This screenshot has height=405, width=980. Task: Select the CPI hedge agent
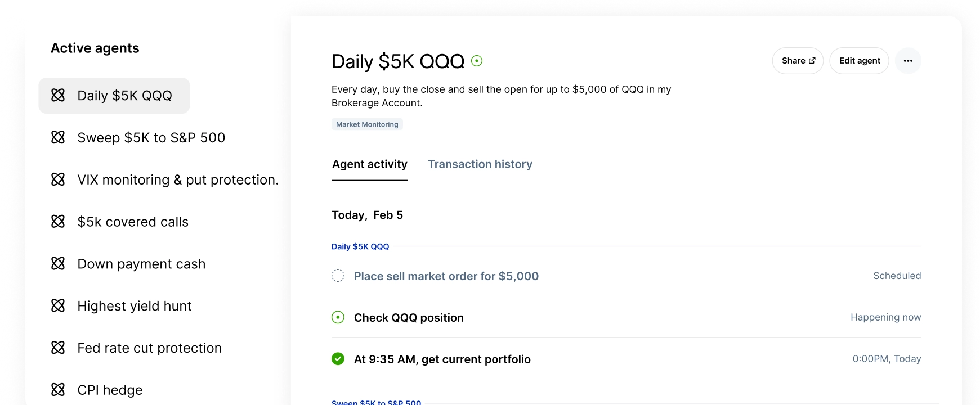pos(110,390)
